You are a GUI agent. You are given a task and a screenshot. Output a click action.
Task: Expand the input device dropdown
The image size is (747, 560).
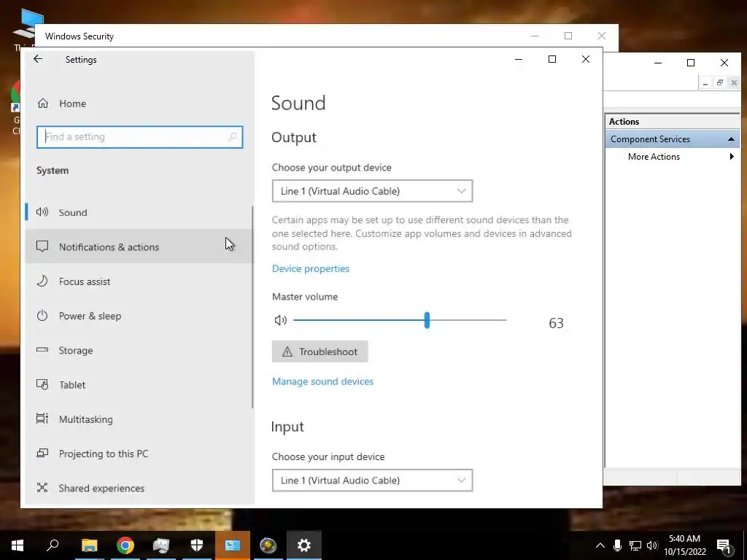(x=372, y=480)
